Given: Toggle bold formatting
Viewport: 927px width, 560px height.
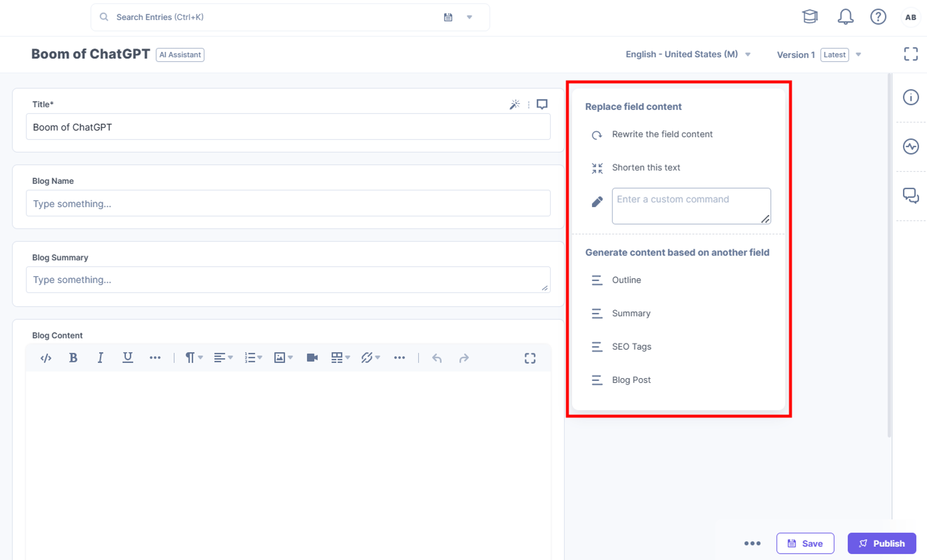Looking at the screenshot, I should (x=73, y=358).
